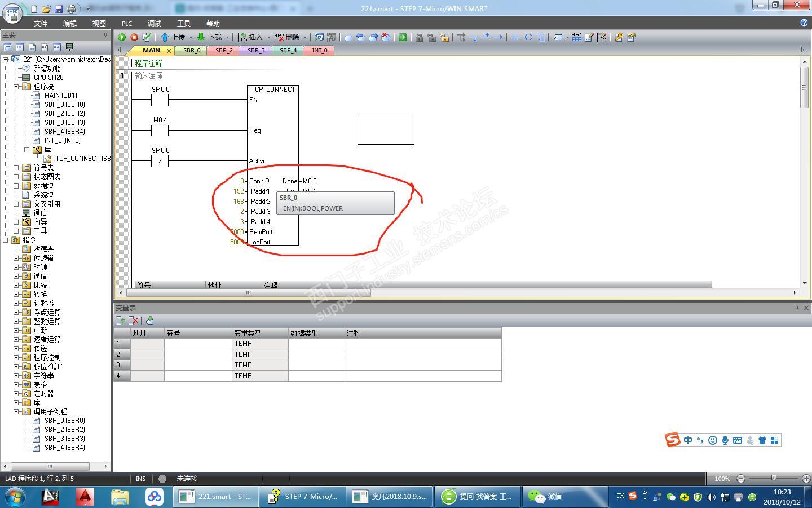This screenshot has width=812, height=508.
Task: Click the add-row icon in 变量表 toolbar
Action: coord(121,321)
